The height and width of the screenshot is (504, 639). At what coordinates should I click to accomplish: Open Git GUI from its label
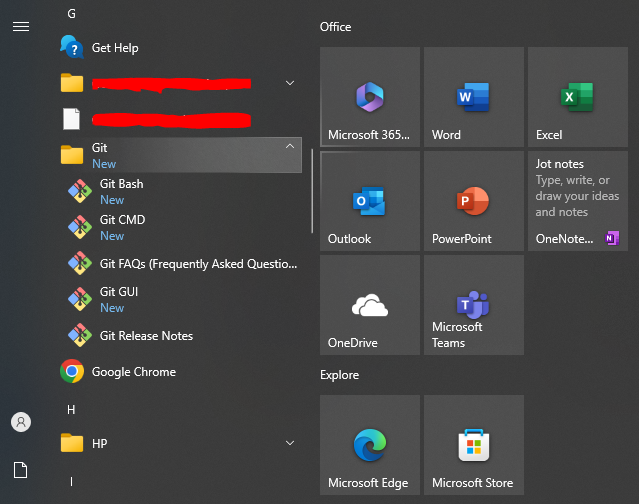coord(119,292)
